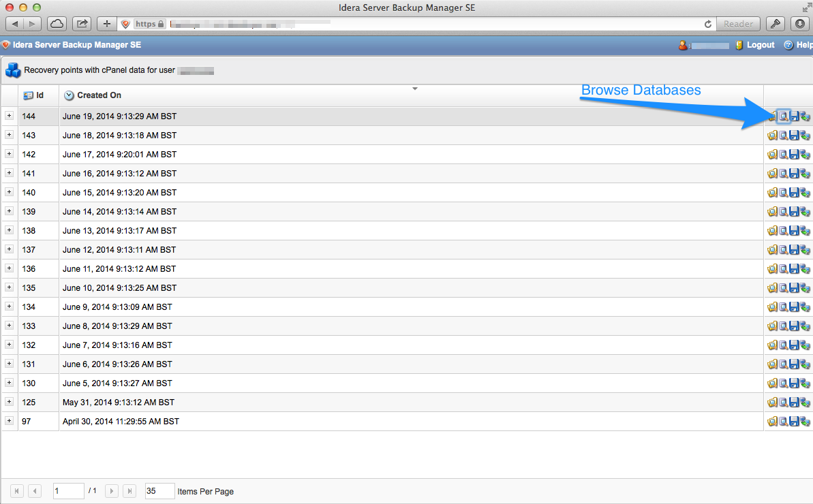The image size is (813, 504).
Task: Sort by the Id column header
Action: pyautogui.click(x=39, y=95)
